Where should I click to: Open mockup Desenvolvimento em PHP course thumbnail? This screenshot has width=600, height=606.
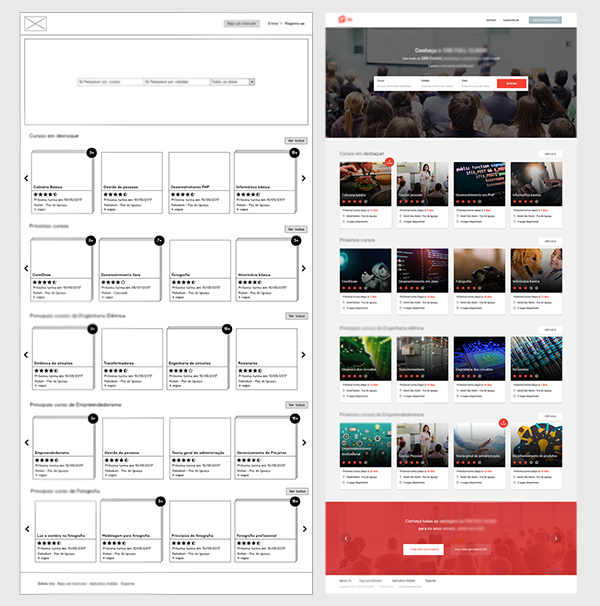click(479, 184)
